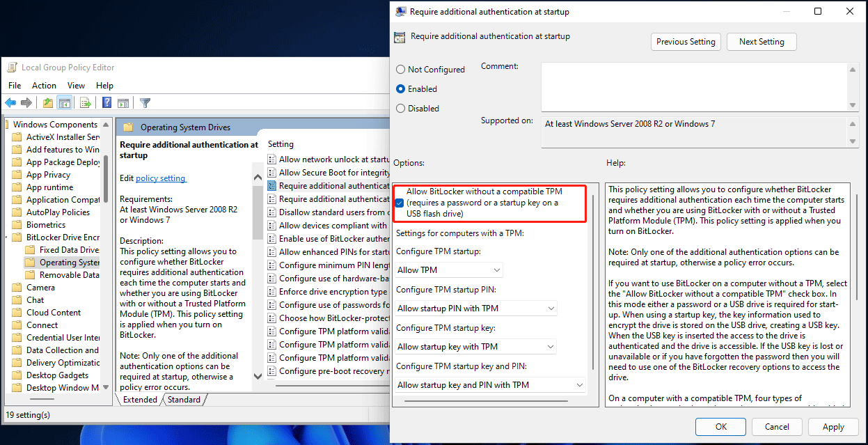Select the Operating System Drives tree item
The image size is (868, 445).
(x=62, y=263)
